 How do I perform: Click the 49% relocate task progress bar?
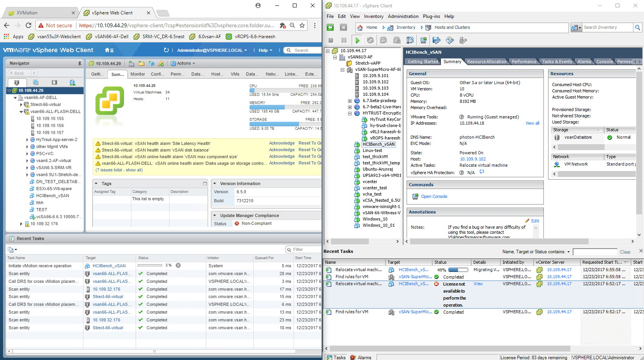click(x=458, y=270)
